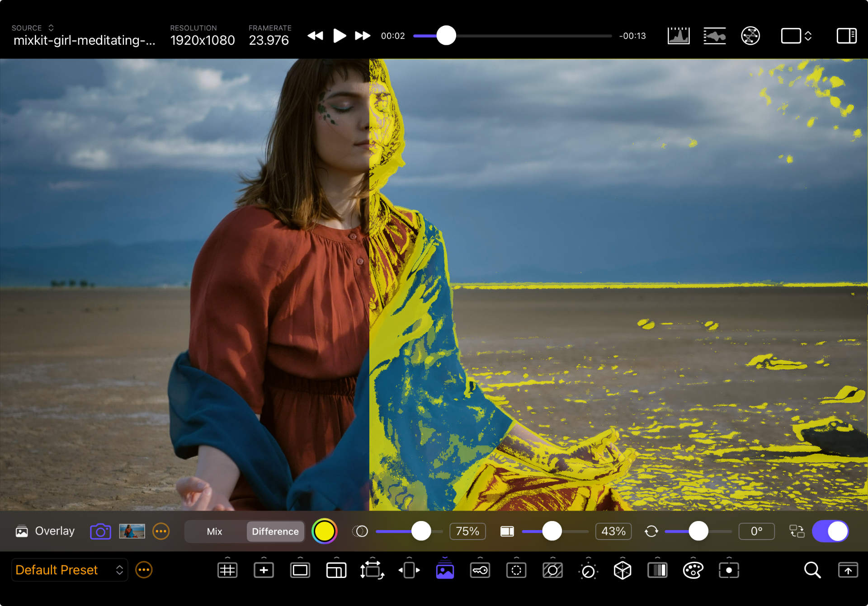Open the vectorscope icon

[750, 36]
